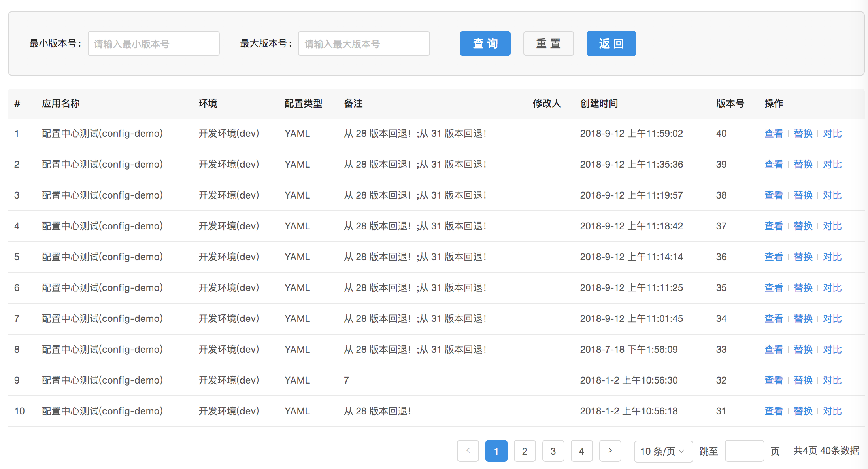This screenshot has width=868, height=469.
Task: Click the blue 返回 button
Action: pos(611,43)
